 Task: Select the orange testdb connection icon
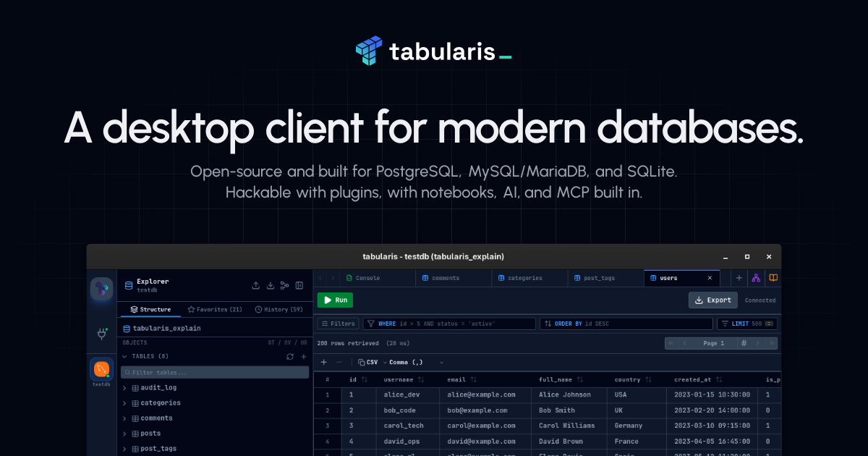click(x=101, y=369)
